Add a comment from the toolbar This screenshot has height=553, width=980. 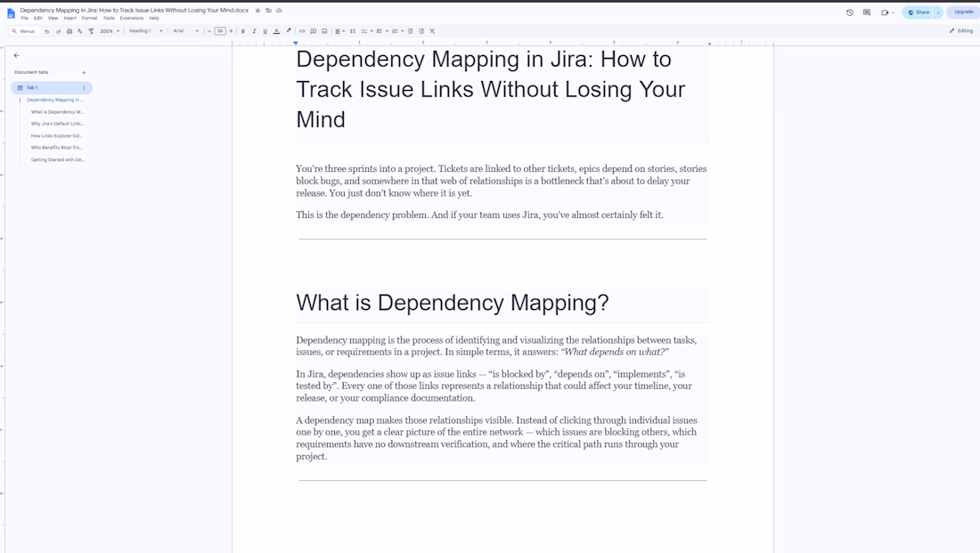click(313, 31)
